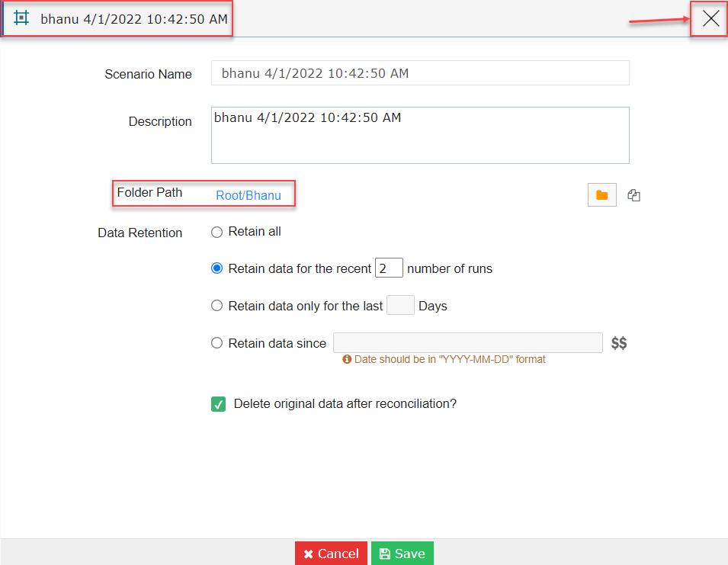
Task: Click the Retain data since date field
Action: tap(468, 342)
